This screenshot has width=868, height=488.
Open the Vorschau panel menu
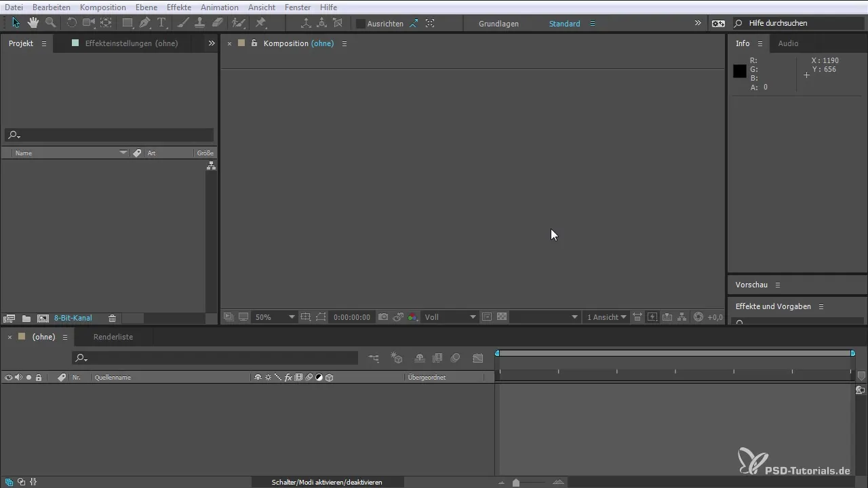778,285
